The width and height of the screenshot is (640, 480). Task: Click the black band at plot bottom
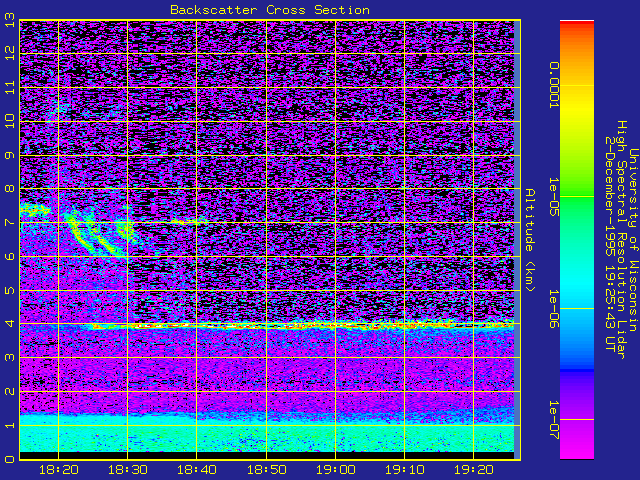point(267,455)
